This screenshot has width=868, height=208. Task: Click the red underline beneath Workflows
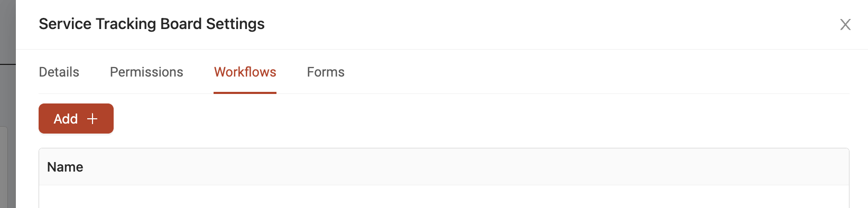(x=245, y=93)
